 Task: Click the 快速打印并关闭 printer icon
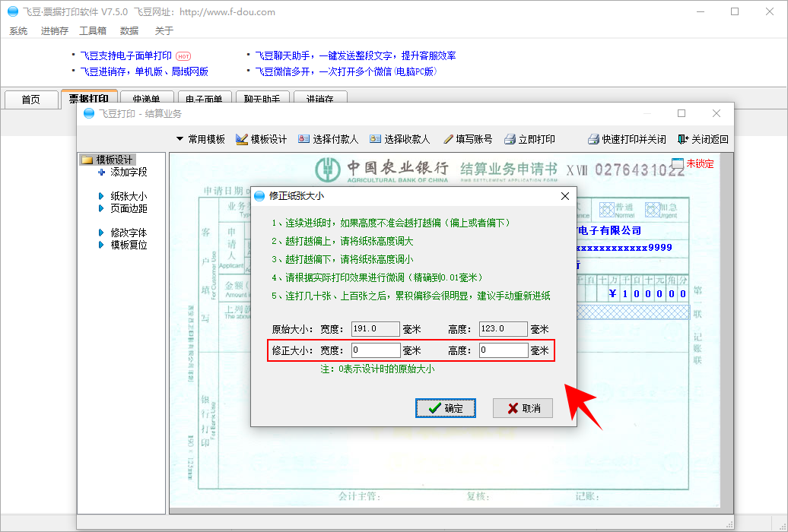[593, 139]
